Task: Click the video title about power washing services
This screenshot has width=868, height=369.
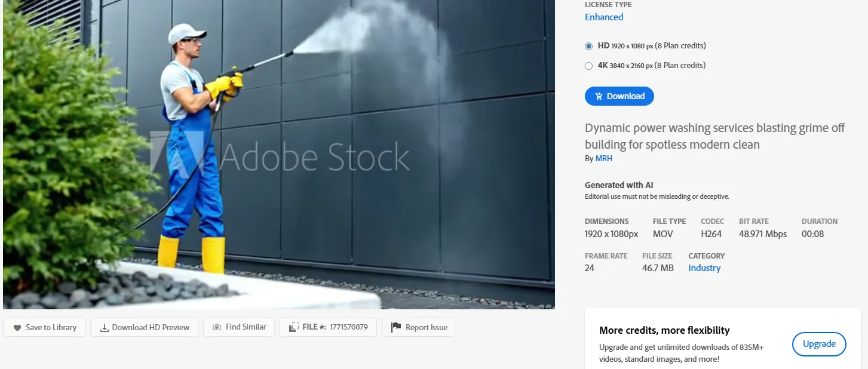Action: click(x=715, y=136)
